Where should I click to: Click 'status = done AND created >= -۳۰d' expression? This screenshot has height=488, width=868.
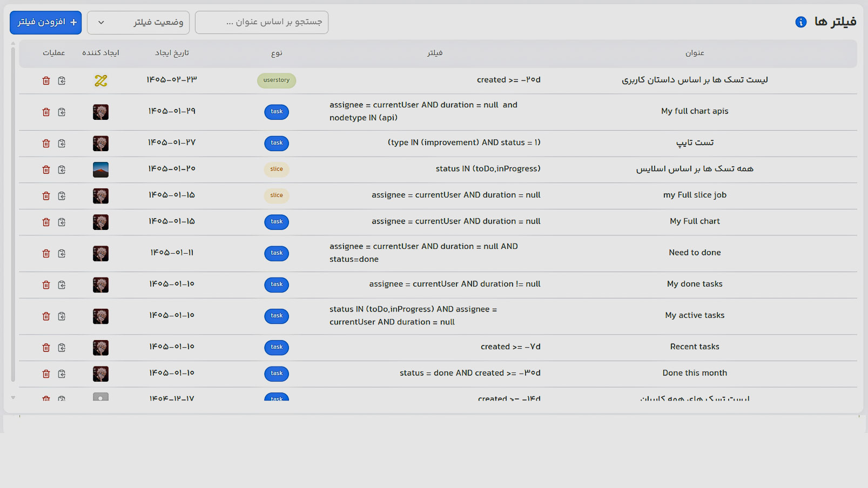point(470,373)
